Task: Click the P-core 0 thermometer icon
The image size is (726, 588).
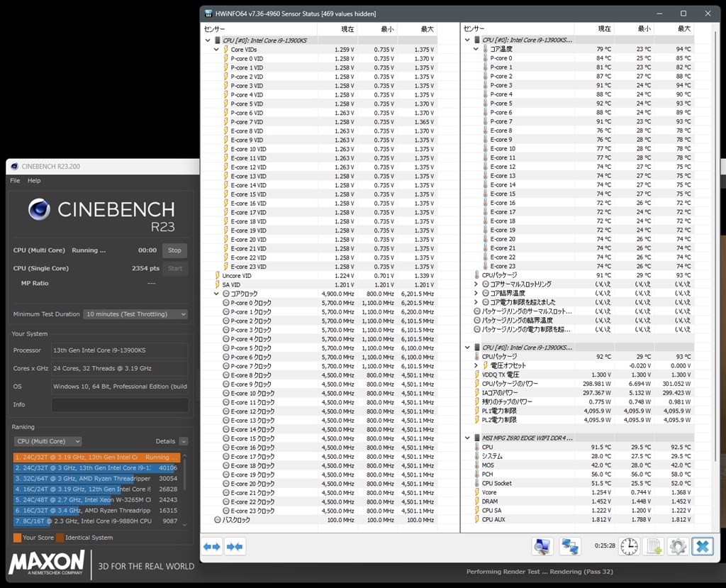Action: [485, 58]
